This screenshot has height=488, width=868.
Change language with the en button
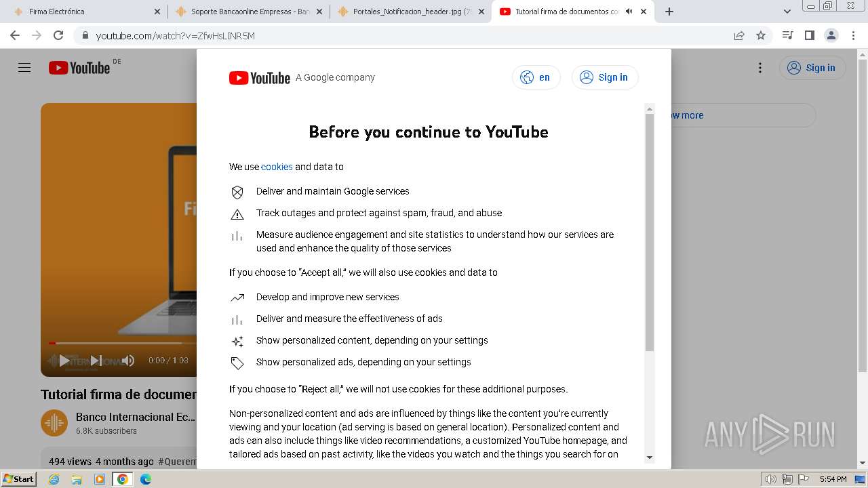pos(536,77)
